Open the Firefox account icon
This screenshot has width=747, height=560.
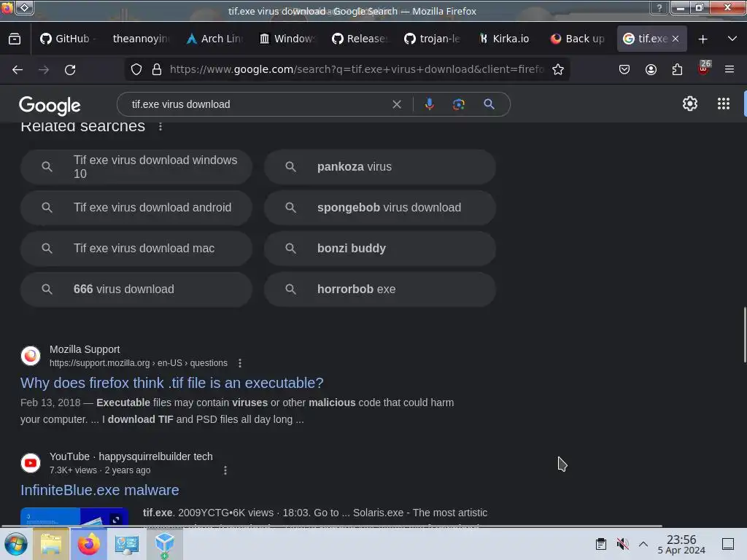[651, 69]
